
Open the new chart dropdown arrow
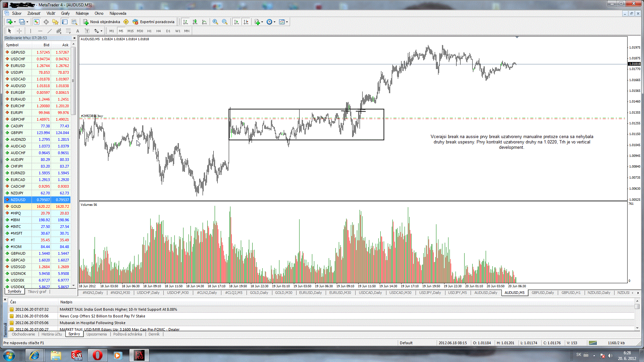(x=15, y=22)
